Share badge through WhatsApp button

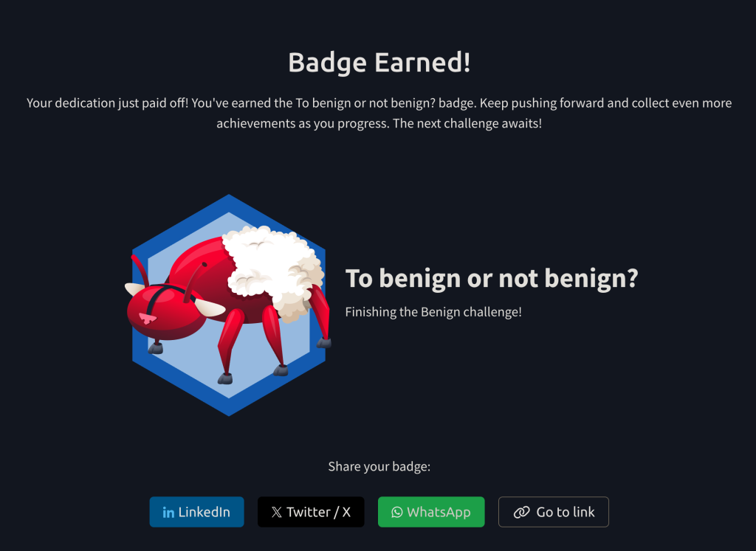pyautogui.click(x=431, y=512)
